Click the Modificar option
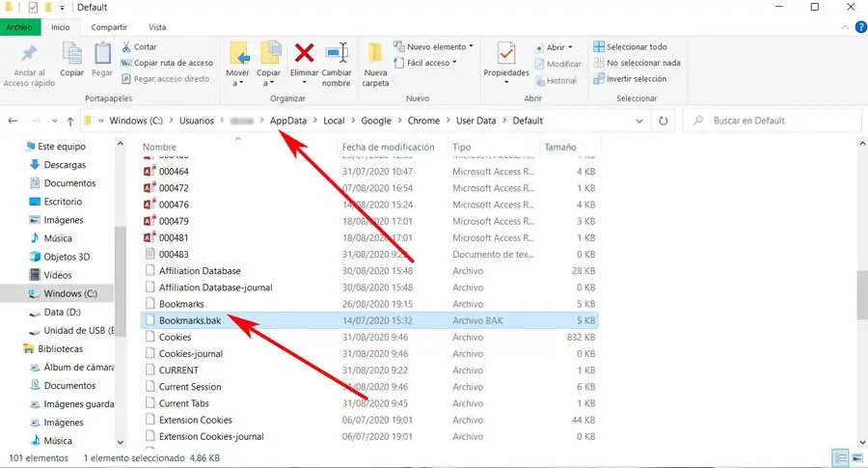Viewport: 868px width, 468px height. (558, 65)
